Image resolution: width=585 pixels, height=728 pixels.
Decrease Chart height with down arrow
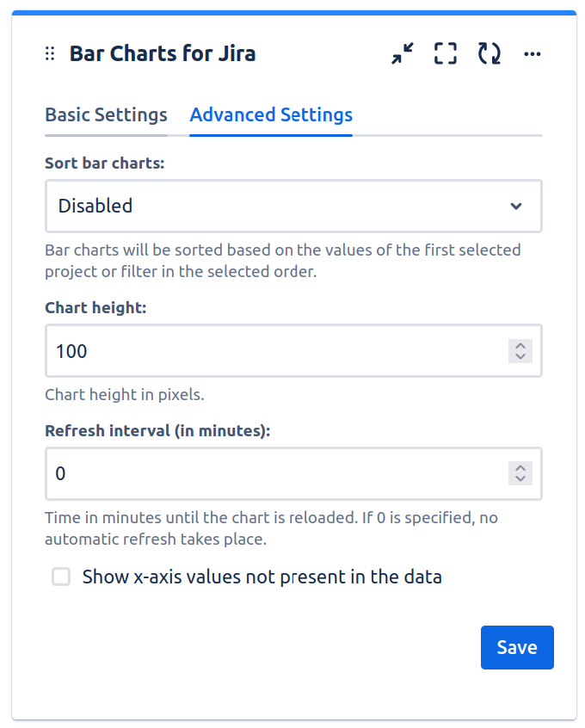[x=520, y=356]
